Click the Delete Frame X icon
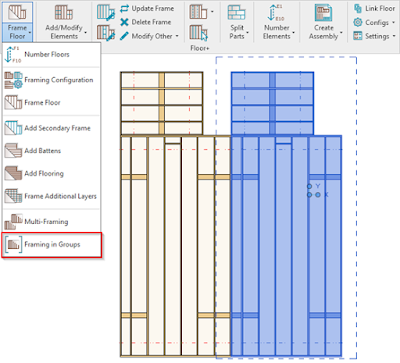This screenshot has width=400, height=363. click(124, 22)
